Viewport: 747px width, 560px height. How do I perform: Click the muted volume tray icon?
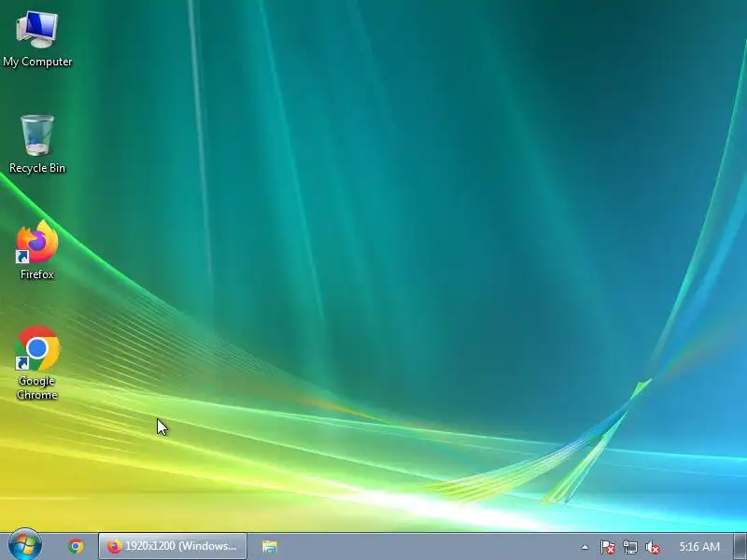[x=652, y=547]
